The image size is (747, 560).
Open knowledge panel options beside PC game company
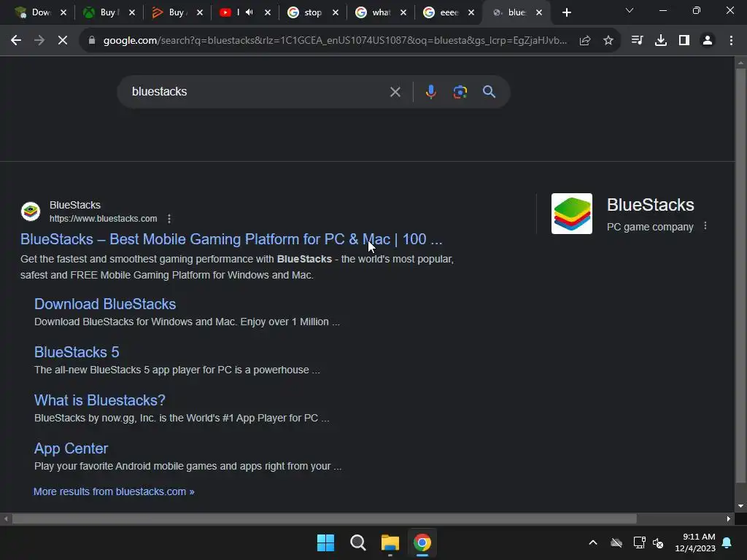pyautogui.click(x=705, y=226)
